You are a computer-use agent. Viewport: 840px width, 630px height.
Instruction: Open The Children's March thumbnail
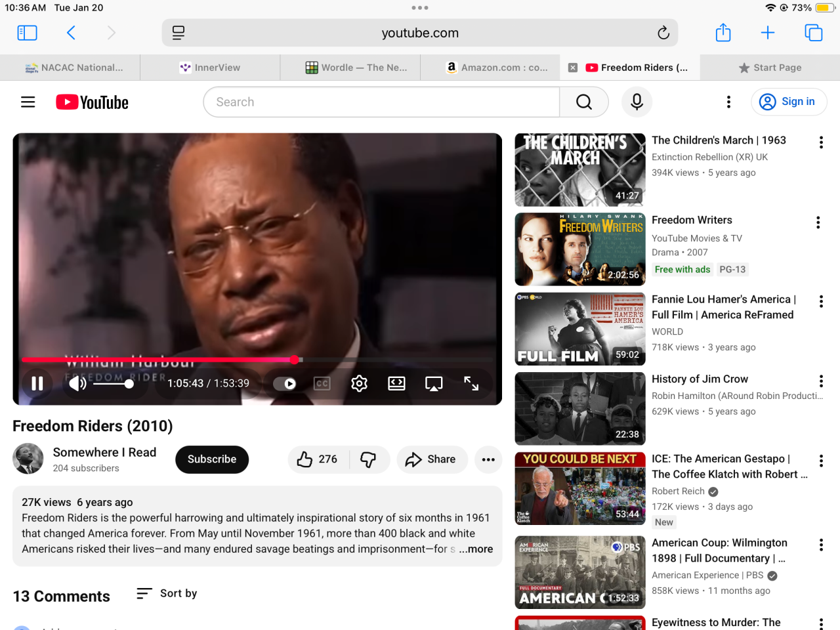580,170
